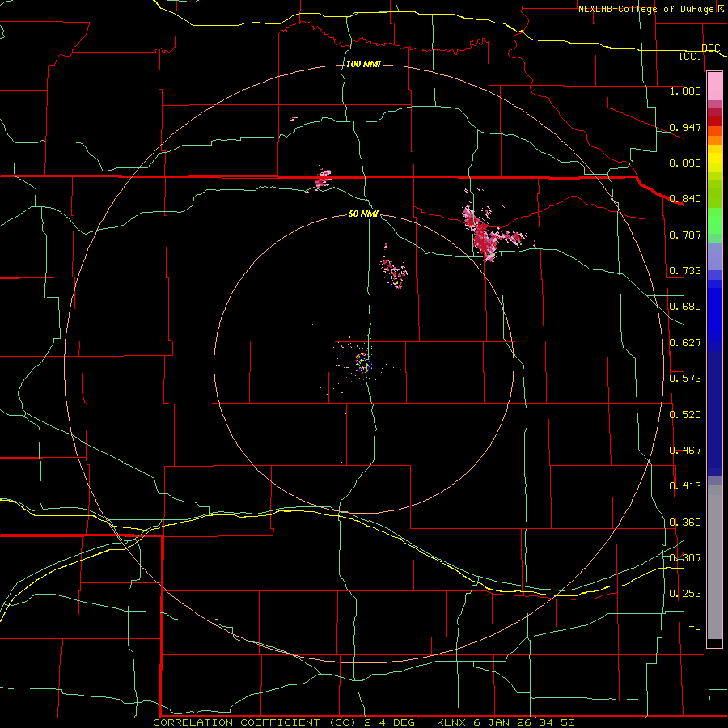Select the 100 NMI range ring label

point(363,64)
